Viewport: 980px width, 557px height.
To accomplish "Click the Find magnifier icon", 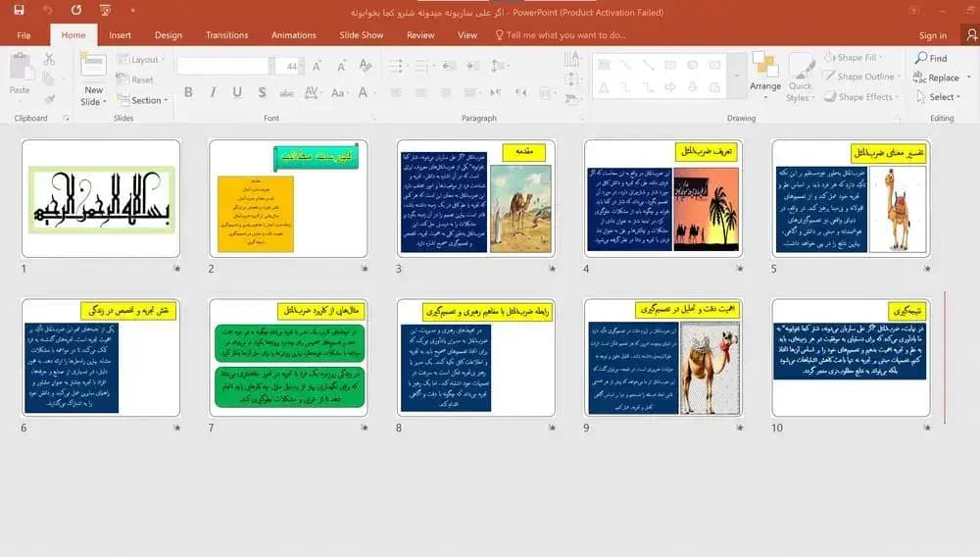I will pos(920,58).
